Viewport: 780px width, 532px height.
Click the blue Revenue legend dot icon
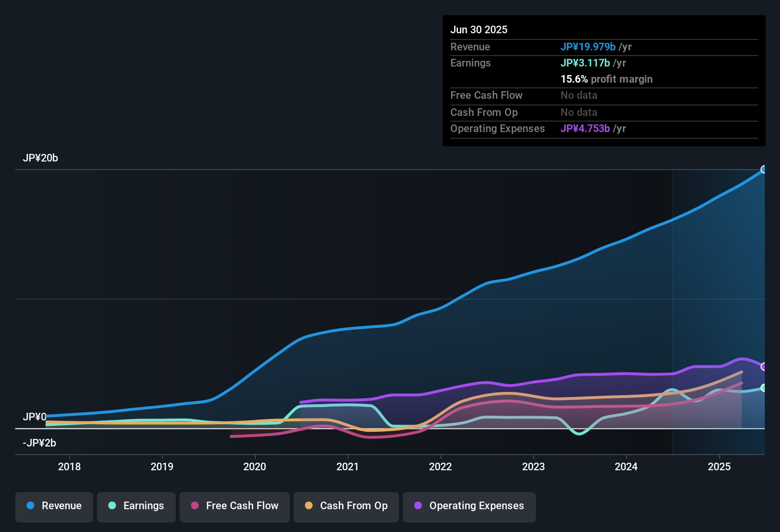(x=30, y=506)
